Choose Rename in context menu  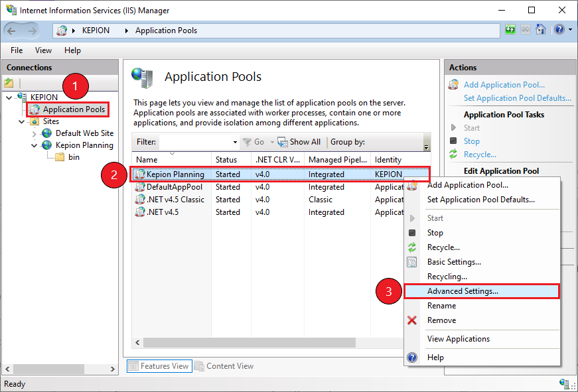click(x=482, y=306)
